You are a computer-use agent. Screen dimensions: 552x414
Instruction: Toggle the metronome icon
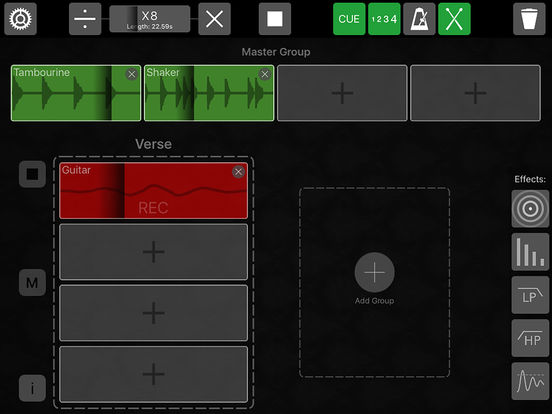[419, 19]
